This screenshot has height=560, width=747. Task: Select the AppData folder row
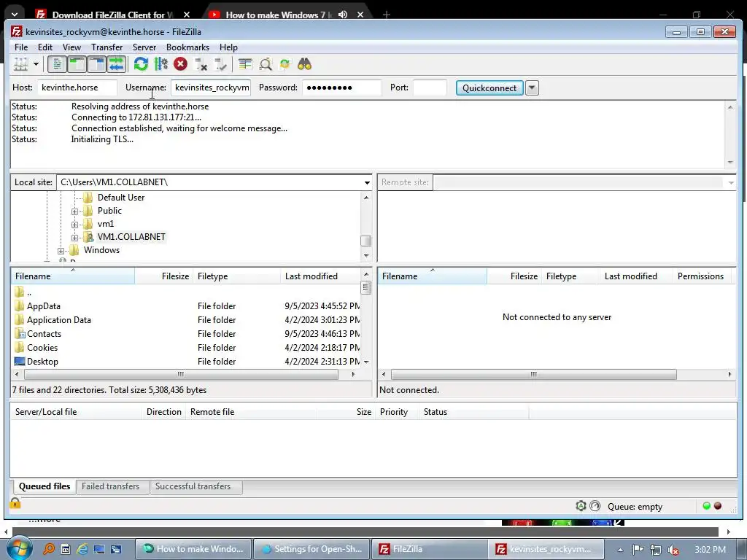pyautogui.click(x=186, y=306)
